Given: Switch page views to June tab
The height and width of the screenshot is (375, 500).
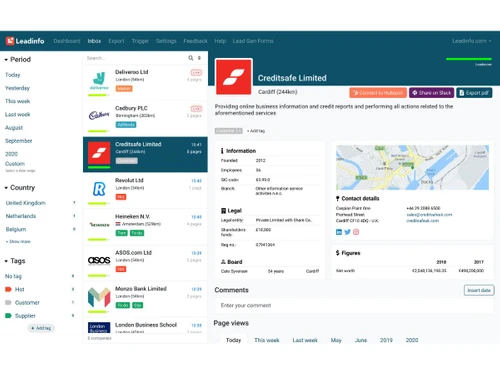Looking at the screenshot, I should (361, 340).
